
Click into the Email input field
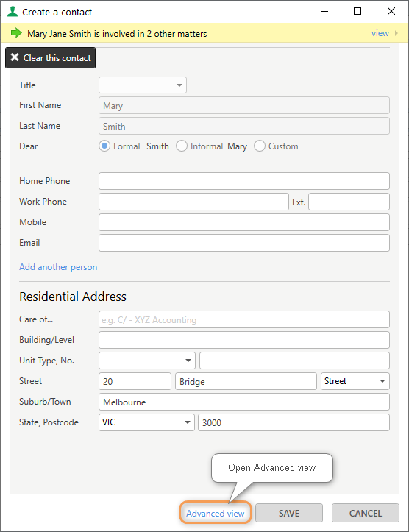[x=244, y=243]
